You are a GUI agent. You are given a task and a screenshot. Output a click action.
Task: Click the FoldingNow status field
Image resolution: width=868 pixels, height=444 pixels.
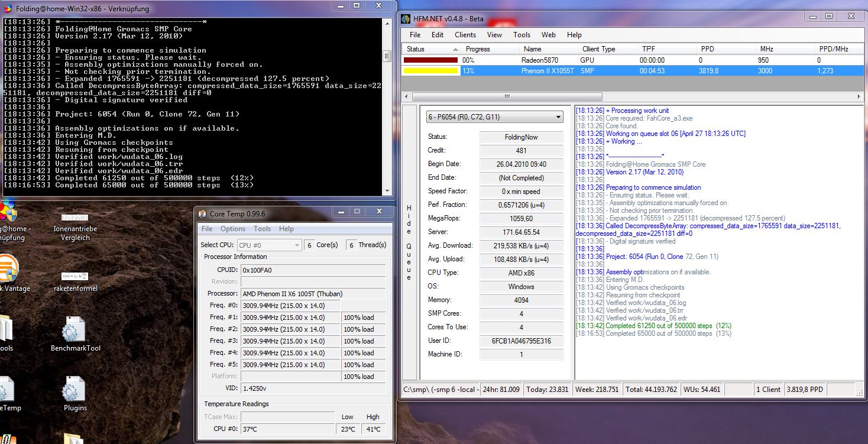point(521,137)
